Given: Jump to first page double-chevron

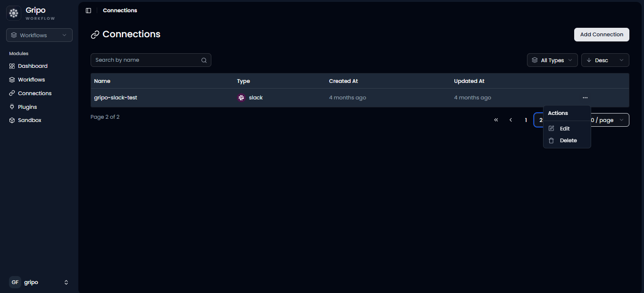Looking at the screenshot, I should 496,120.
